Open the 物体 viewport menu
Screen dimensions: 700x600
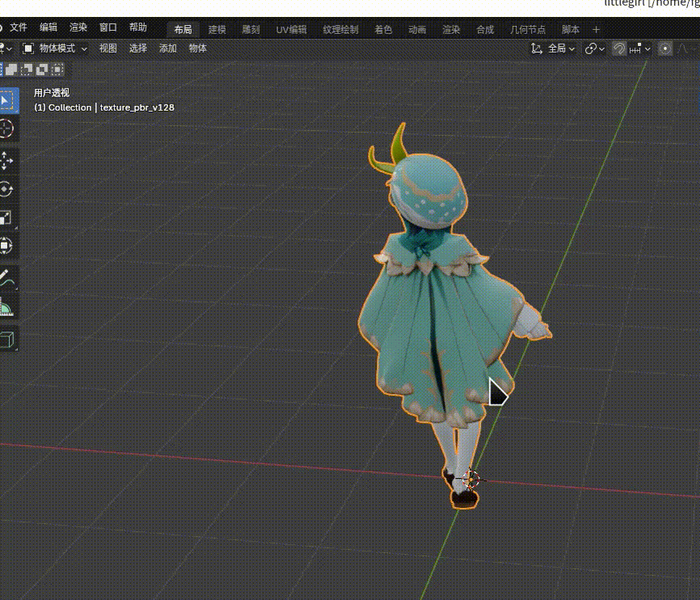(198, 49)
